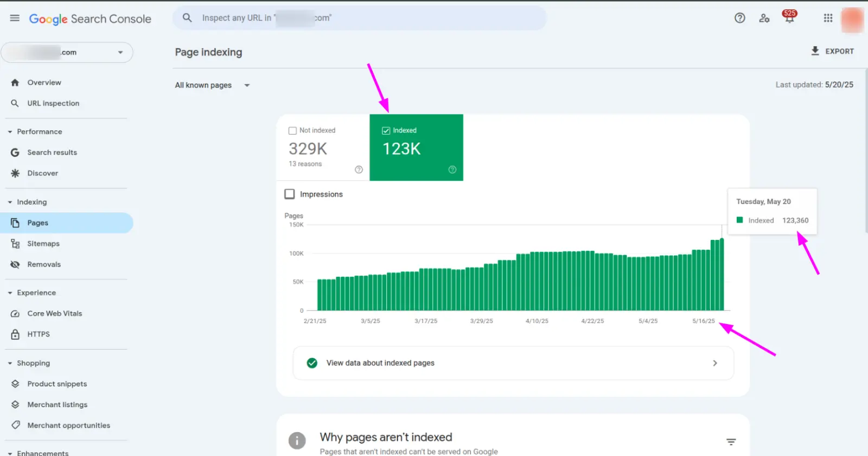Toggle the Impressions checkbox
Viewport: 868px width, 456px height.
click(x=290, y=194)
